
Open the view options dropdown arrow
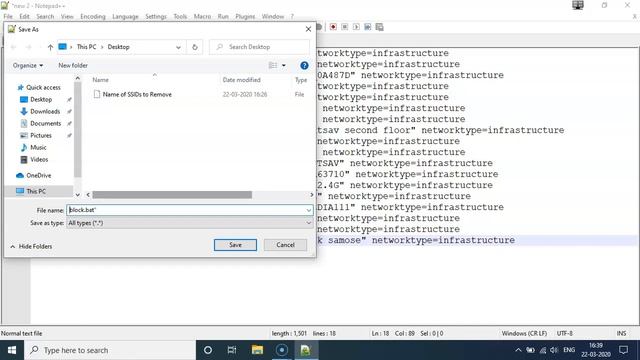[284, 65]
